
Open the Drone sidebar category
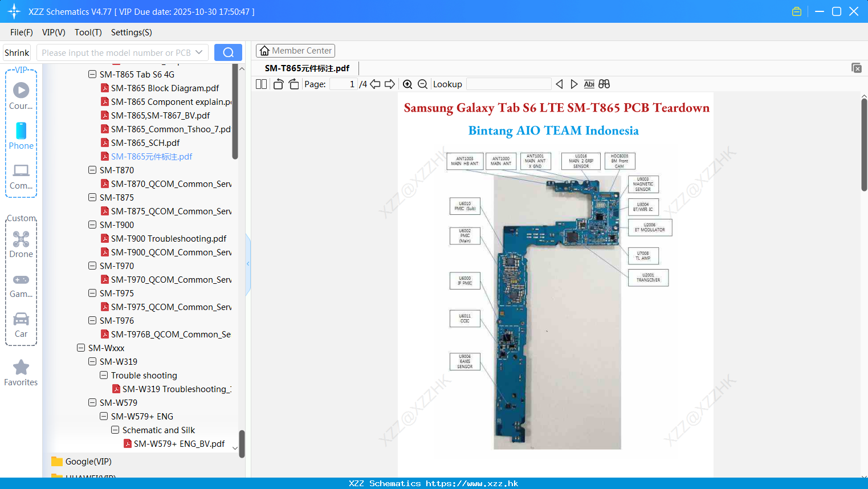click(x=21, y=244)
